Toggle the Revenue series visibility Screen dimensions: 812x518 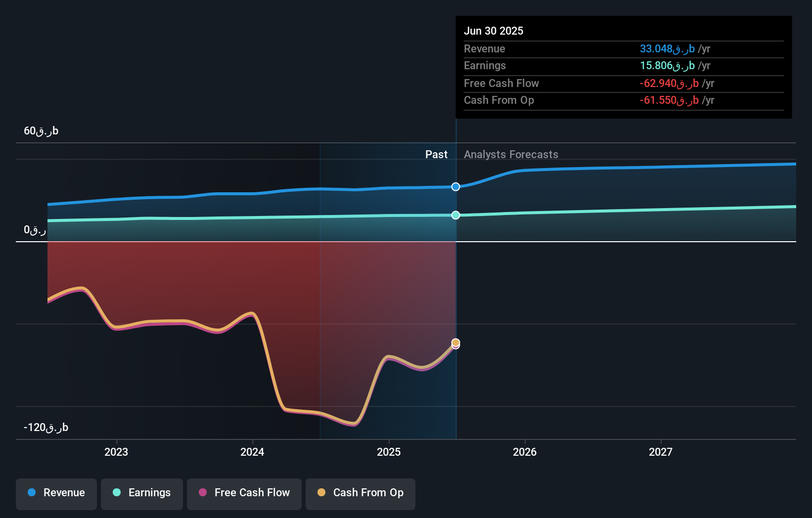tap(56, 493)
